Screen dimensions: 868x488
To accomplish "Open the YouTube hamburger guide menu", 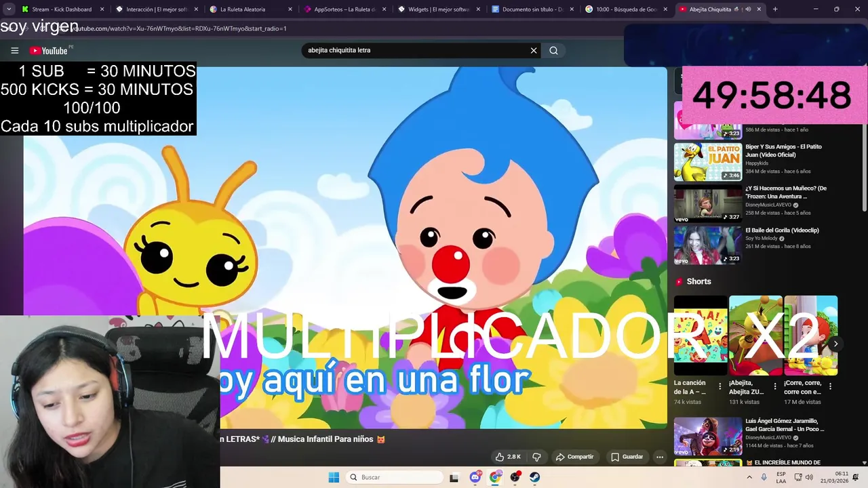I will click(x=14, y=51).
